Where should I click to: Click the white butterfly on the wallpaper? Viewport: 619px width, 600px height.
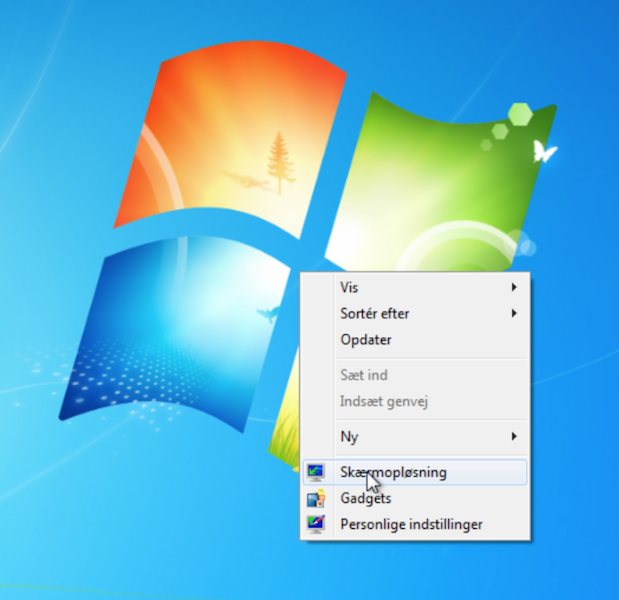(544, 152)
